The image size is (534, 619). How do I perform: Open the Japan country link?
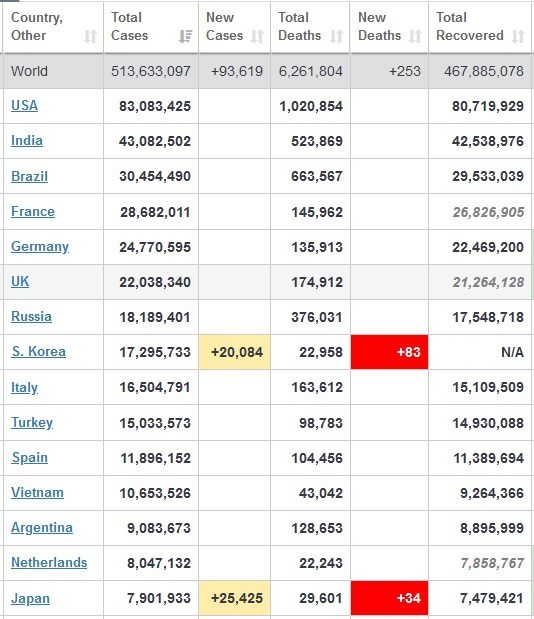click(30, 598)
